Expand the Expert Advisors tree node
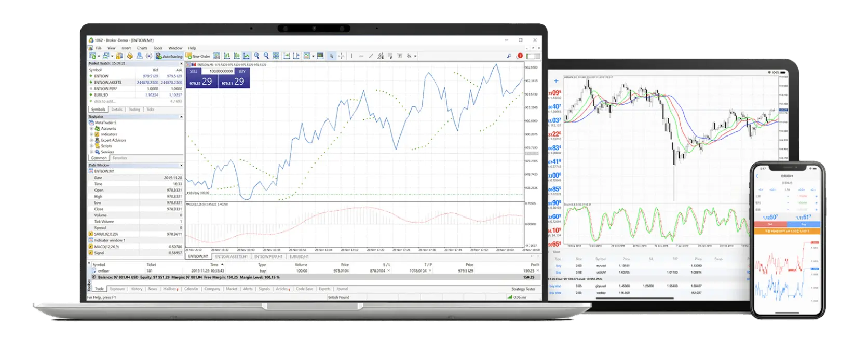Screen dimensions: 868x353 [91, 140]
